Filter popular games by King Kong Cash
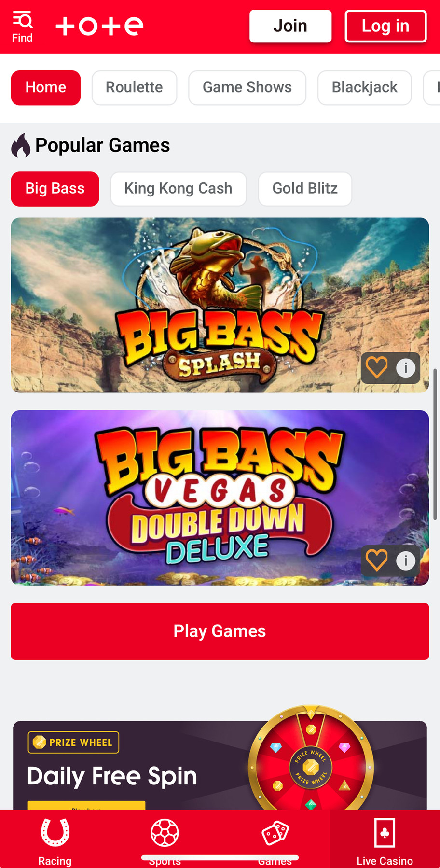The width and height of the screenshot is (440, 868). point(179,189)
